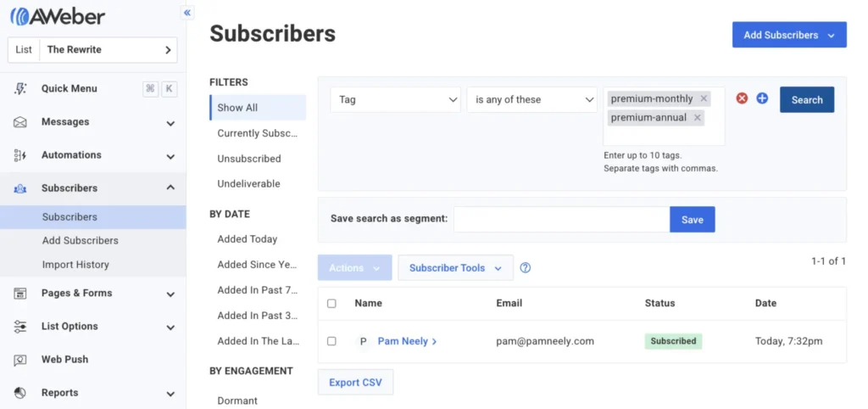The height and width of the screenshot is (409, 868).
Task: Tick the select-all checkbox in table header
Action: (x=331, y=303)
